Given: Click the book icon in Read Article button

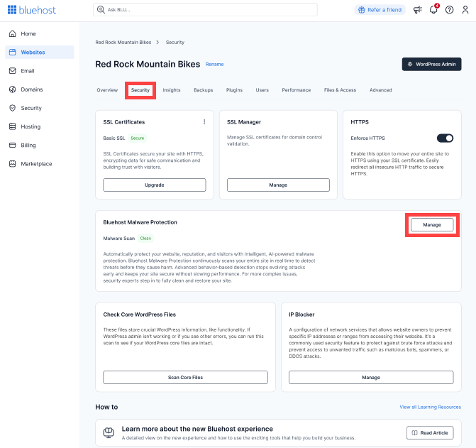Looking at the screenshot, I should point(414,432).
